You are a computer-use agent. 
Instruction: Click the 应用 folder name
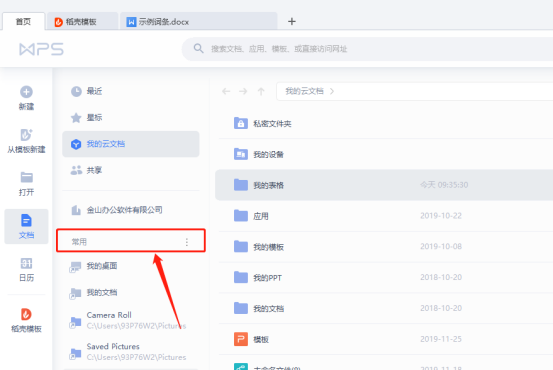[261, 216]
